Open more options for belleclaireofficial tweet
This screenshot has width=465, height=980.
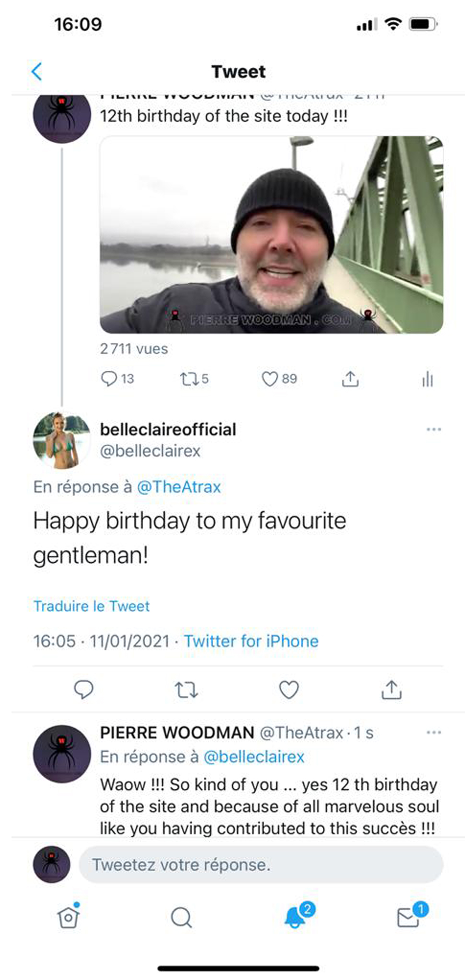point(433,429)
